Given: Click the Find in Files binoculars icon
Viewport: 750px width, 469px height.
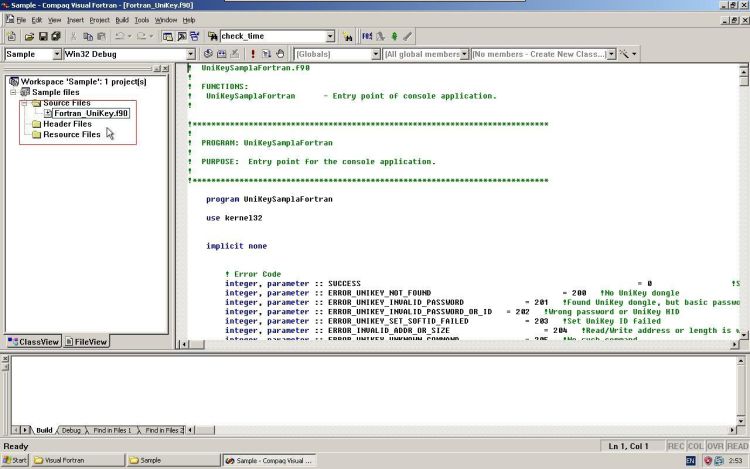Looking at the screenshot, I should click(212, 36).
